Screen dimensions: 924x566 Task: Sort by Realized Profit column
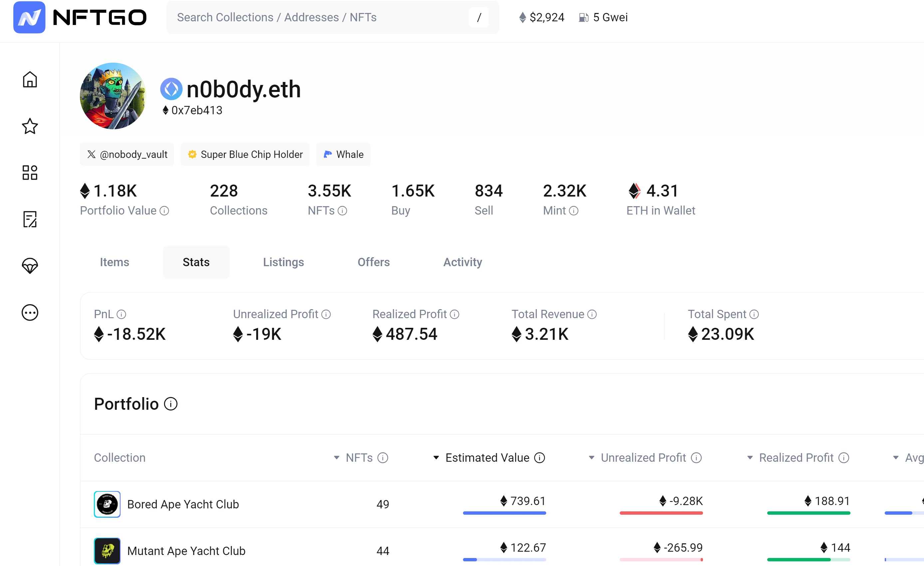(x=796, y=457)
